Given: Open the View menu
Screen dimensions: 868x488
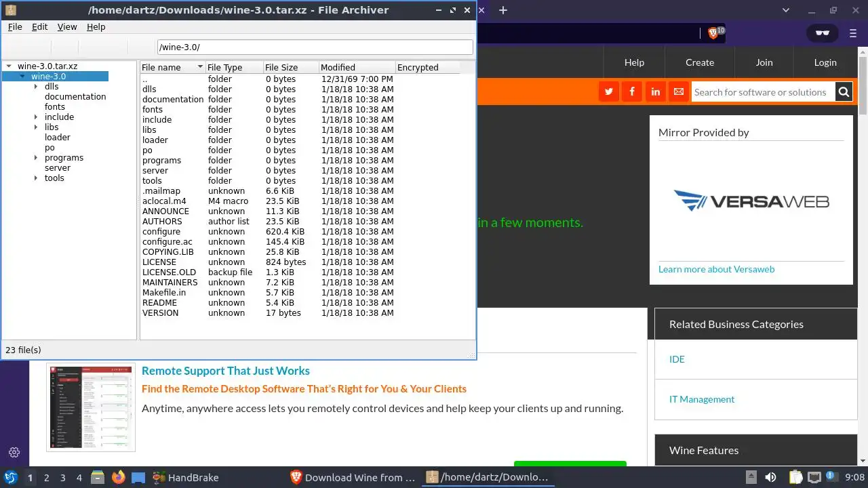Looking at the screenshot, I should (67, 26).
